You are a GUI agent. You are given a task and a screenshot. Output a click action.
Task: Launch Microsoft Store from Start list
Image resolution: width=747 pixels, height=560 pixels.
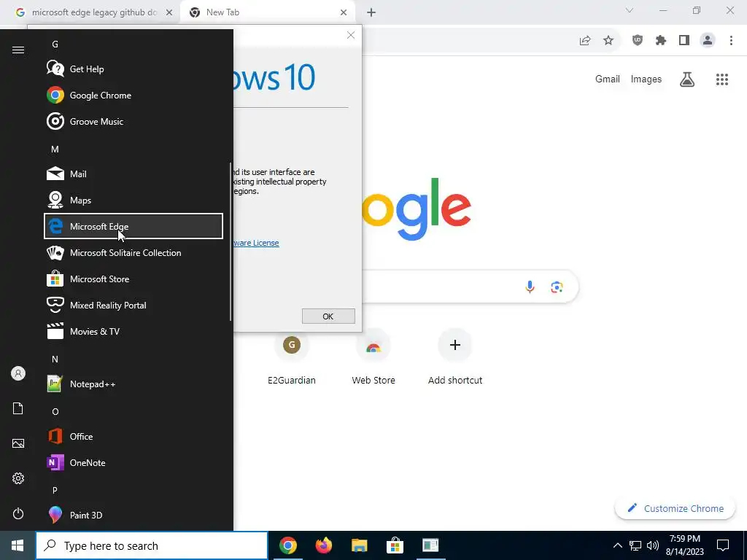[133, 279]
